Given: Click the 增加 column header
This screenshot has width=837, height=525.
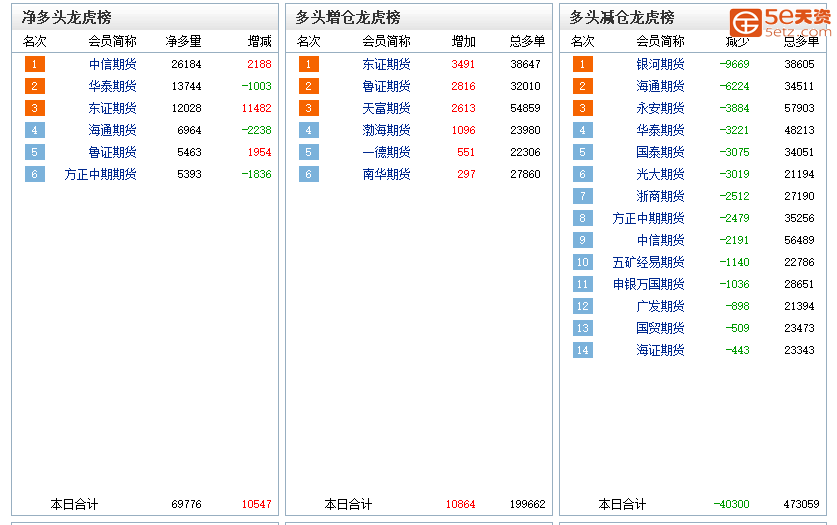Looking at the screenshot, I should pos(463,41).
